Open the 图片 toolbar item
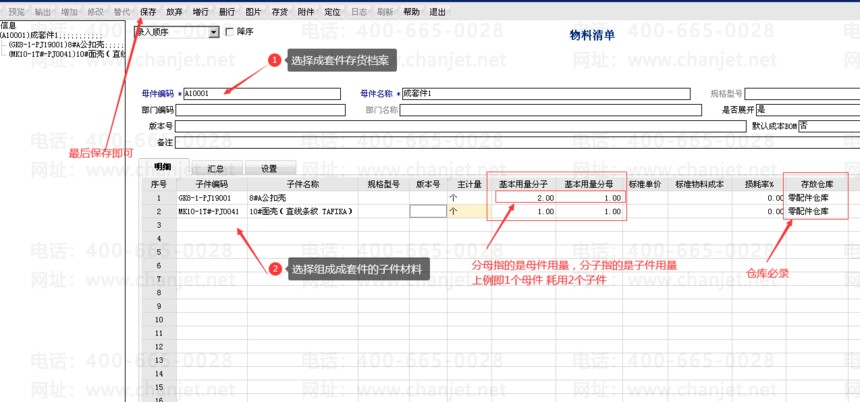This screenshot has height=402, width=860. (x=253, y=12)
